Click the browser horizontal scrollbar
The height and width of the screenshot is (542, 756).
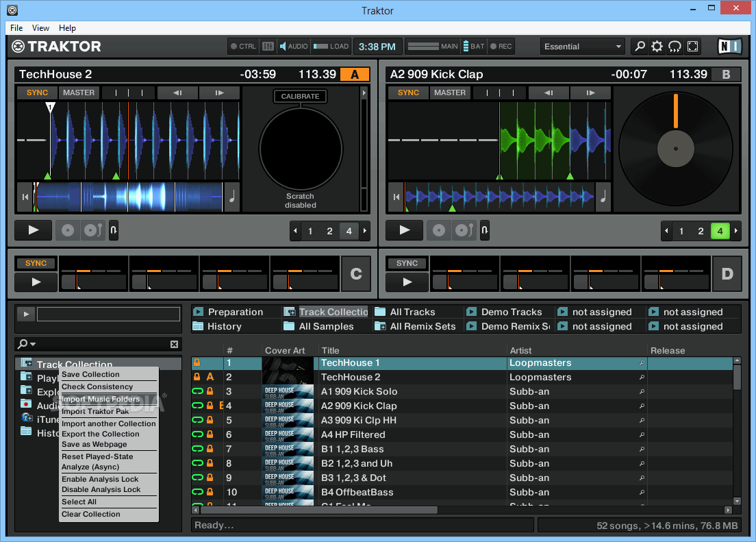pos(318,510)
